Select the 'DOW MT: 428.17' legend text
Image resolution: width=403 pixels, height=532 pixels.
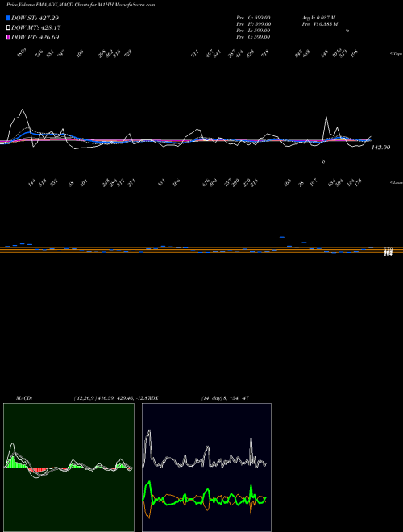coord(36,27)
